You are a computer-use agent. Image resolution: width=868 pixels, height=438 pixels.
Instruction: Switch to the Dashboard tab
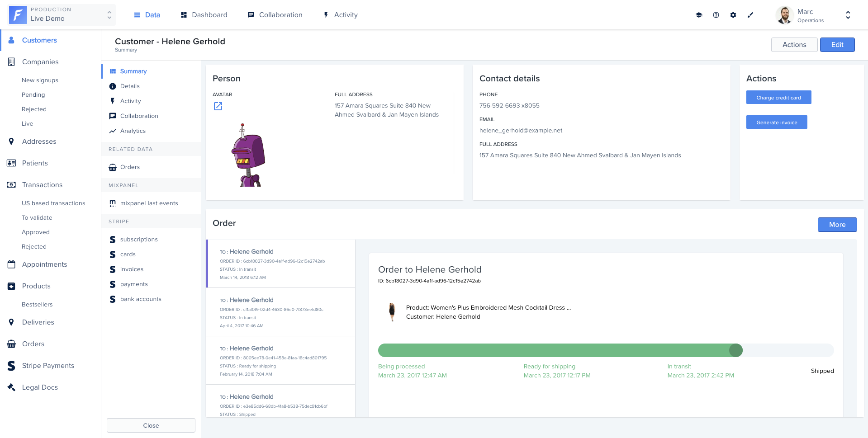204,15
